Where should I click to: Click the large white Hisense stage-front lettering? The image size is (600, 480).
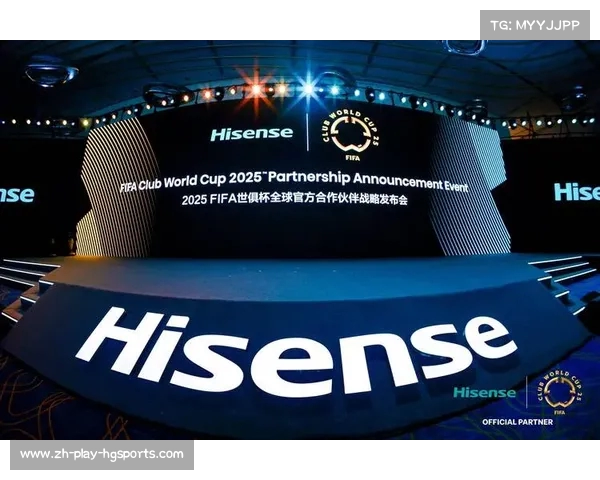[297, 353]
